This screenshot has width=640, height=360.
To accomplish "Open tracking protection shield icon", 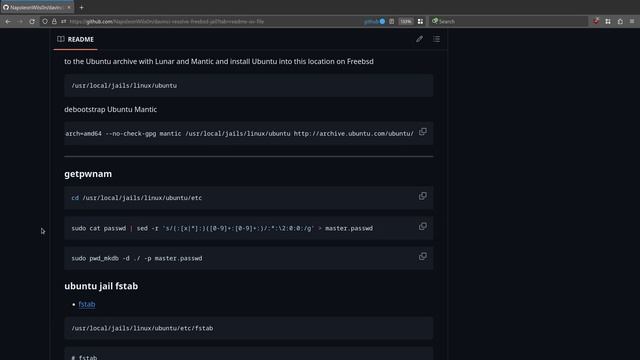I will [x=45, y=21].
